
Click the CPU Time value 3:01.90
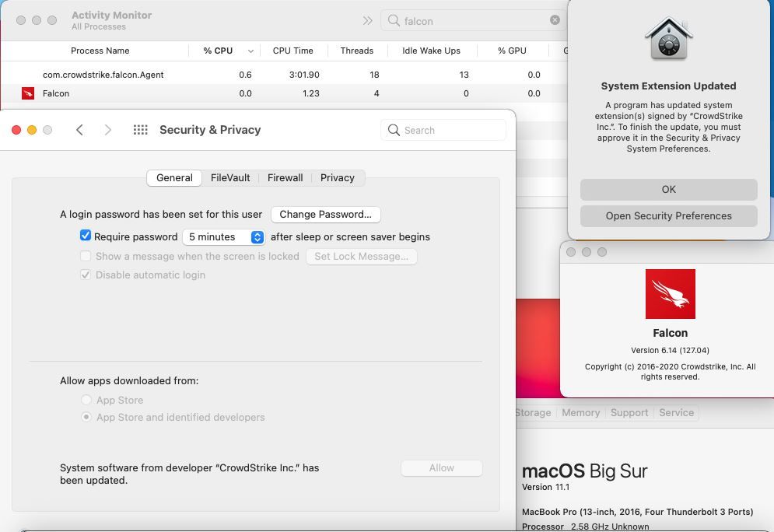pyautogui.click(x=304, y=75)
